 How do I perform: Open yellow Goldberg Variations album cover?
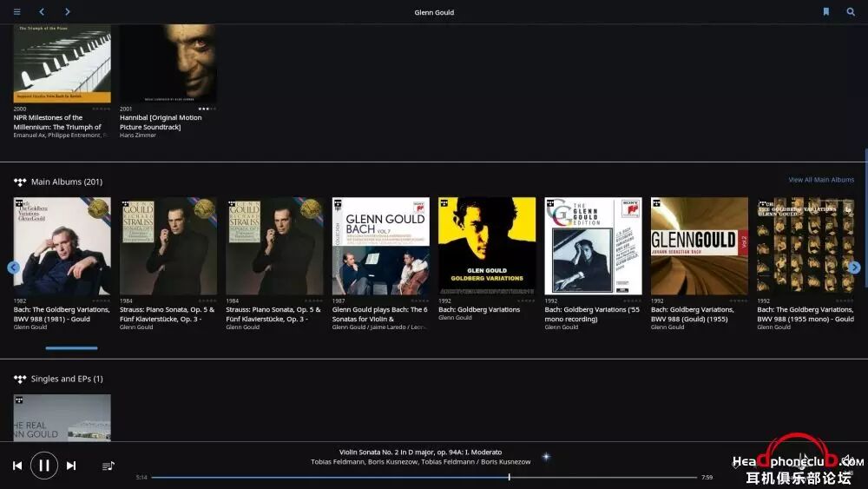[x=487, y=246]
